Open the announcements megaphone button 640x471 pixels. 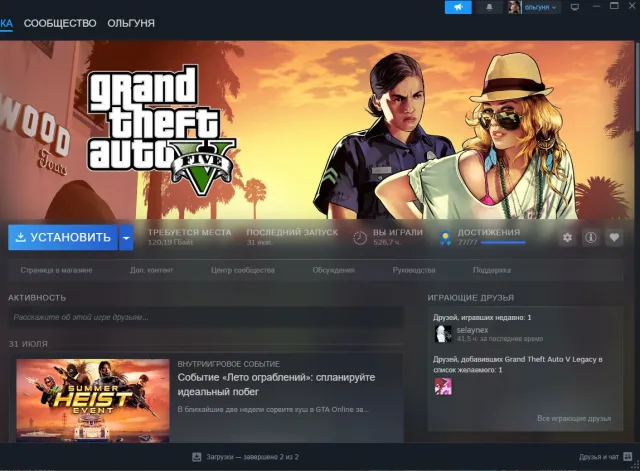pos(458,7)
